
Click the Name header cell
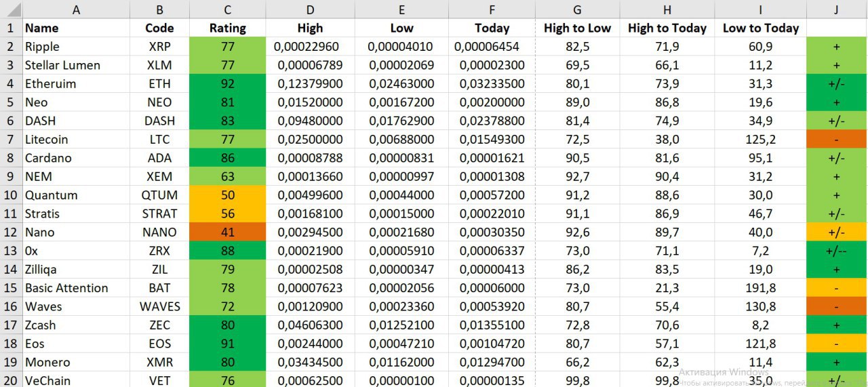(x=76, y=28)
